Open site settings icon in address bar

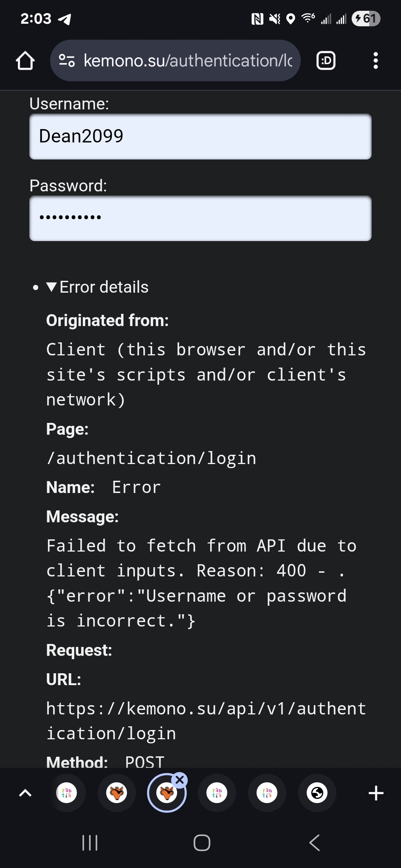(67, 60)
